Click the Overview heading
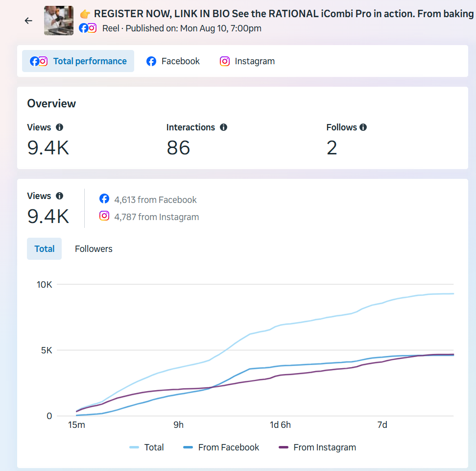 [51, 103]
